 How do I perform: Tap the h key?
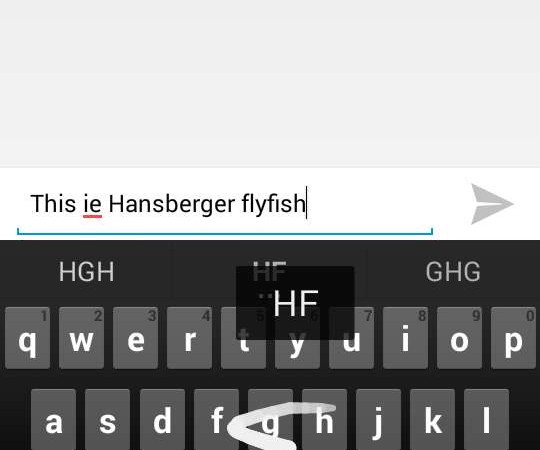click(324, 419)
